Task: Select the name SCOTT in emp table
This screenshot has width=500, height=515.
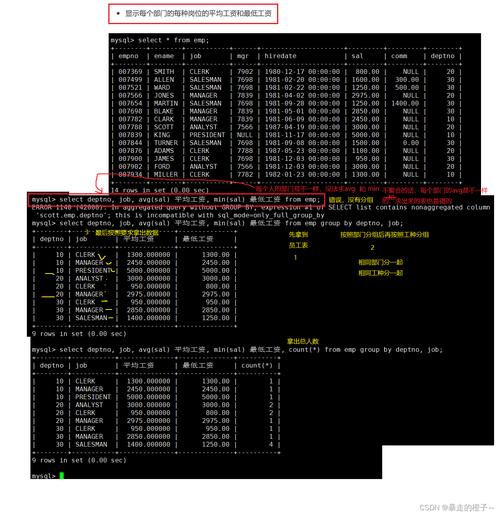Action: (164, 127)
